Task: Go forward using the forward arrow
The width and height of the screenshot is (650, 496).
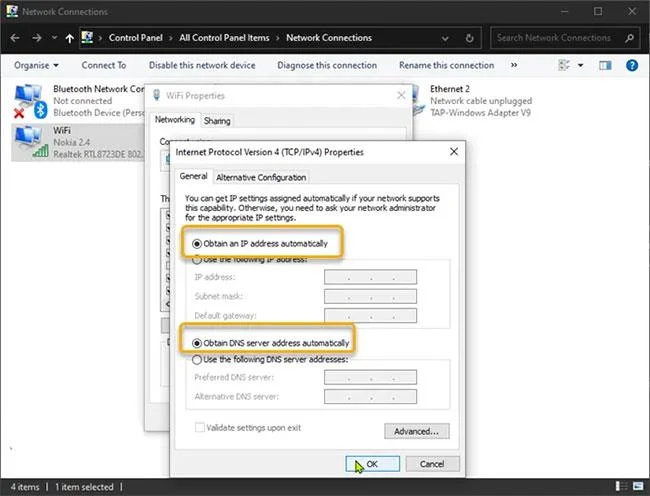Action: pyautogui.click(x=37, y=38)
